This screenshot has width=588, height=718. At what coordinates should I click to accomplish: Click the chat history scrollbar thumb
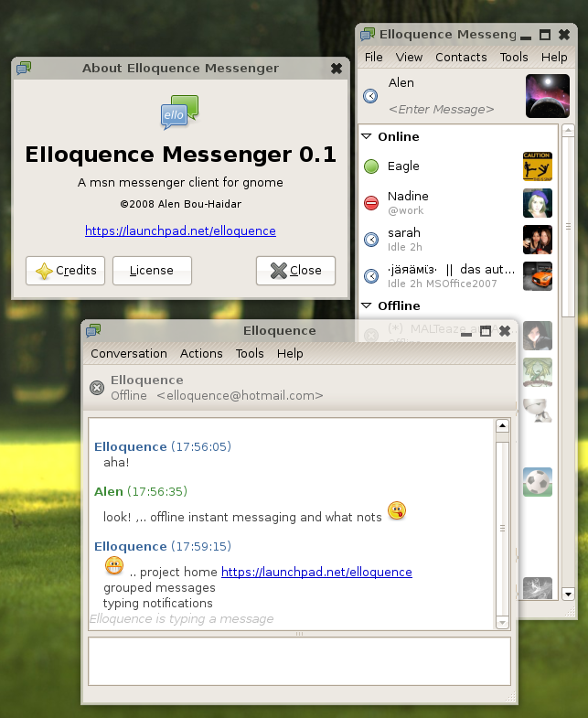coord(502,529)
